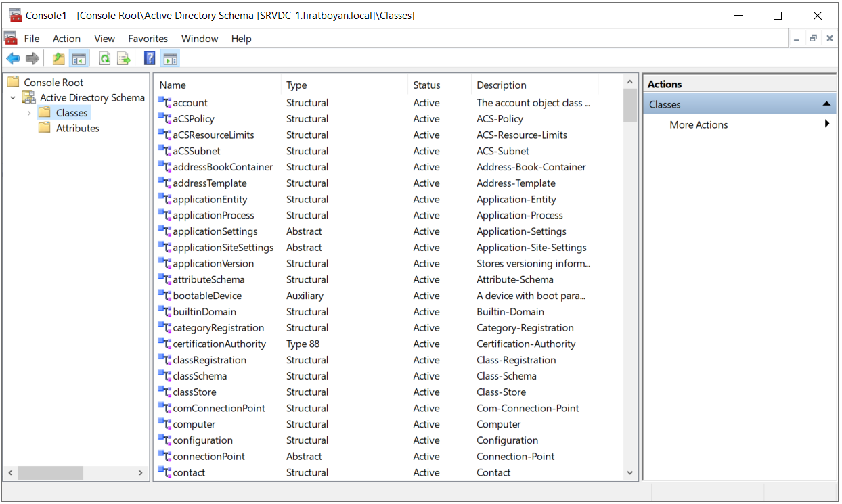842x504 pixels.
Task: Click the connectionPoint class icon
Action: [164, 456]
